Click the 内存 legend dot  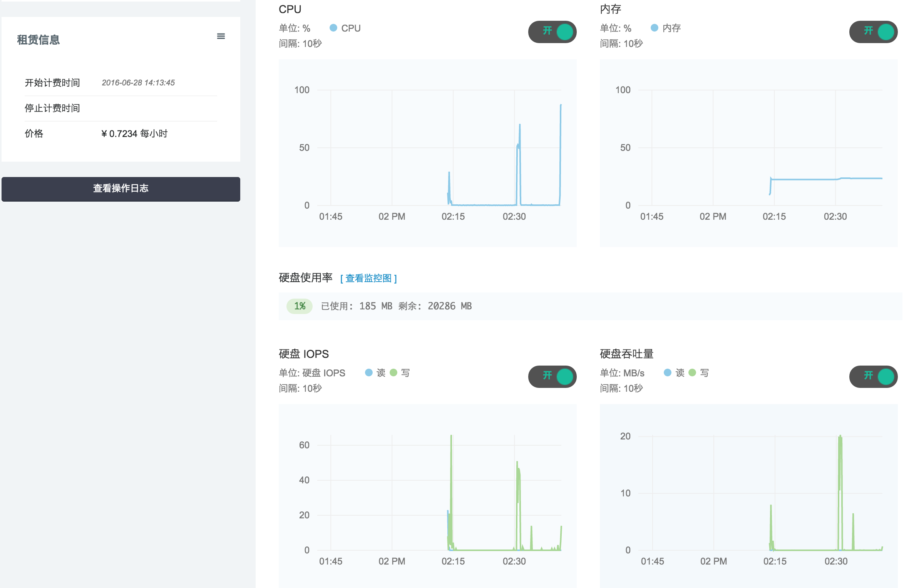click(x=655, y=28)
